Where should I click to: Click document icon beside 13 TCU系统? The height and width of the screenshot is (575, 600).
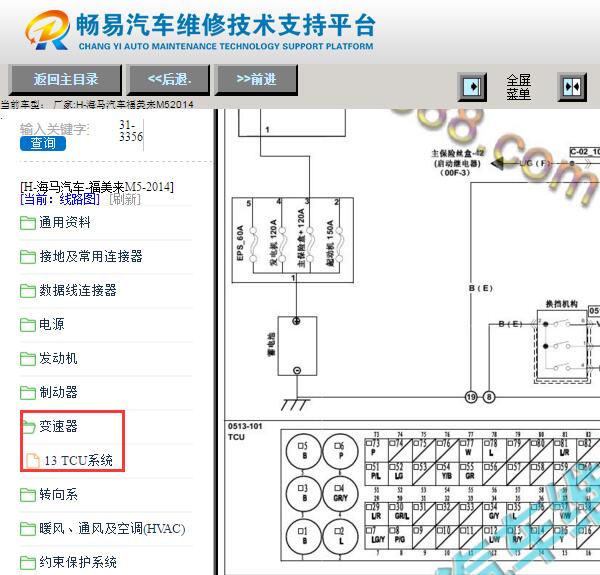pyautogui.click(x=33, y=461)
